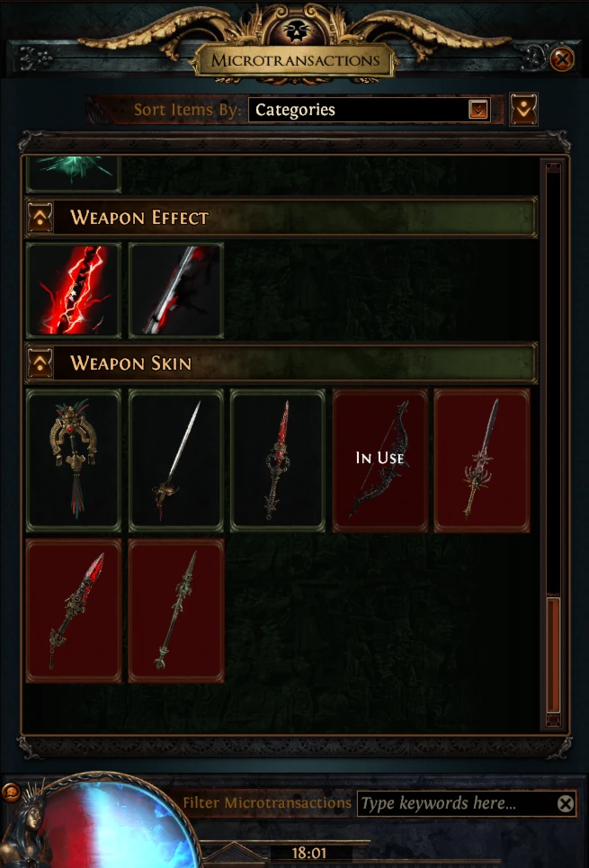
Task: Click the small round icon above portrait
Action: coord(11,792)
